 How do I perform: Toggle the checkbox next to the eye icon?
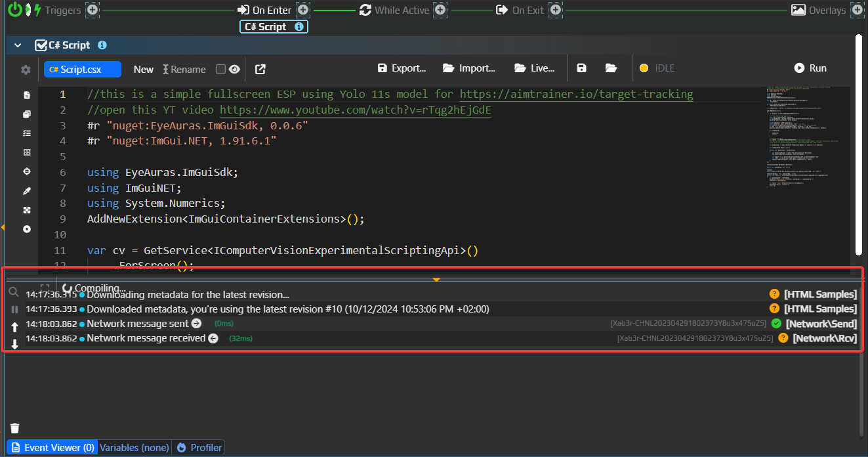coord(220,70)
